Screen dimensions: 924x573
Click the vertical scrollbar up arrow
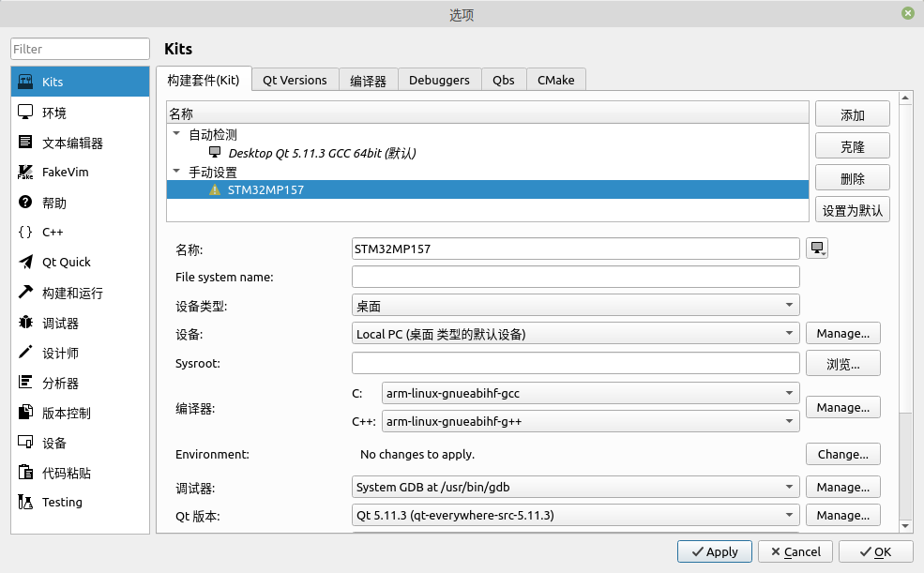tap(906, 98)
